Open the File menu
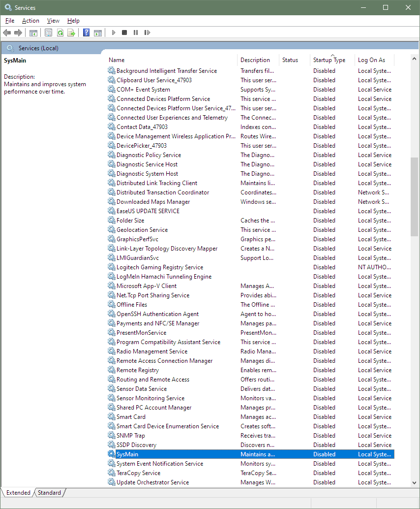This screenshot has width=420, height=509. point(10,21)
